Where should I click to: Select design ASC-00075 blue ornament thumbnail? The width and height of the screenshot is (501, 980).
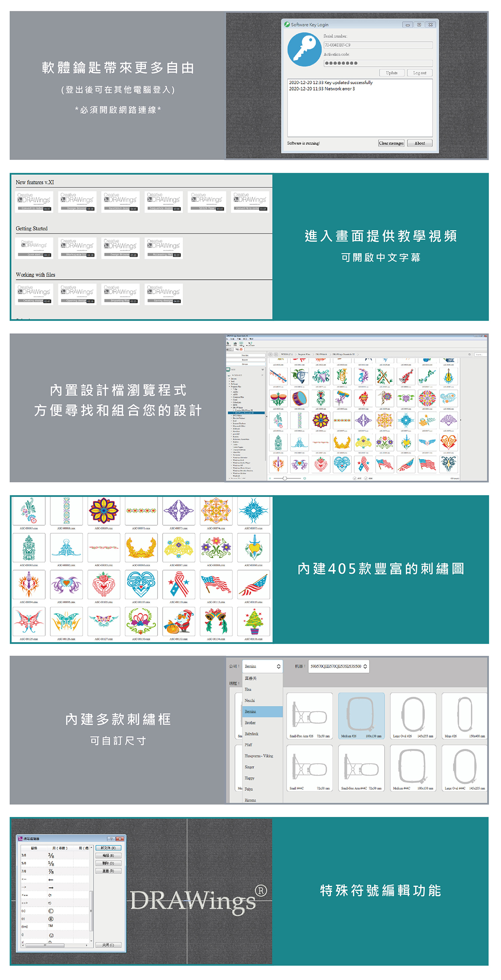click(x=253, y=511)
